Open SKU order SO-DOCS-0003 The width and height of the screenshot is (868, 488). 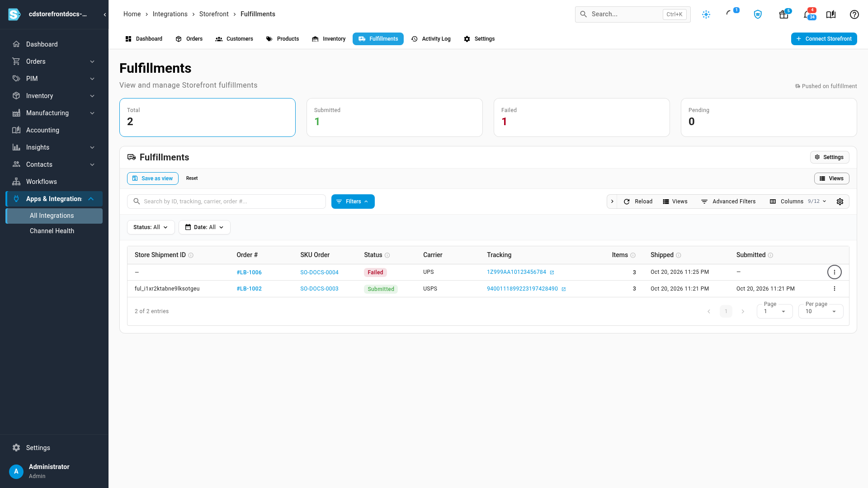(x=319, y=289)
